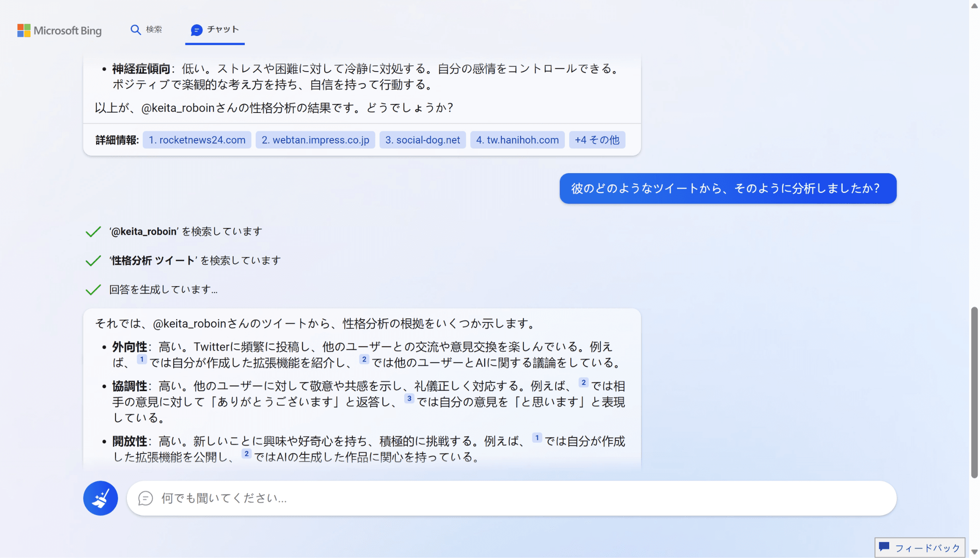980x558 pixels.
Task: Click checkmark beside '@keita_roboin' search
Action: (x=93, y=231)
